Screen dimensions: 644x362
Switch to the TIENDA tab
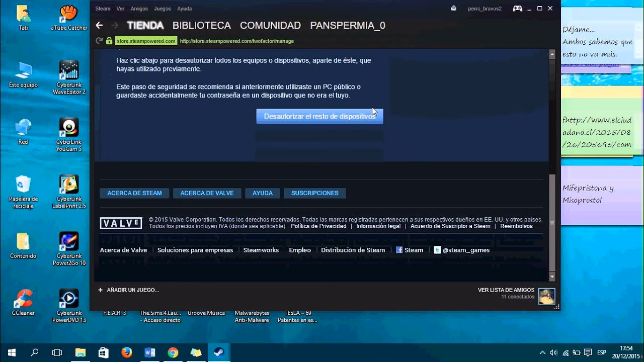pos(145,25)
